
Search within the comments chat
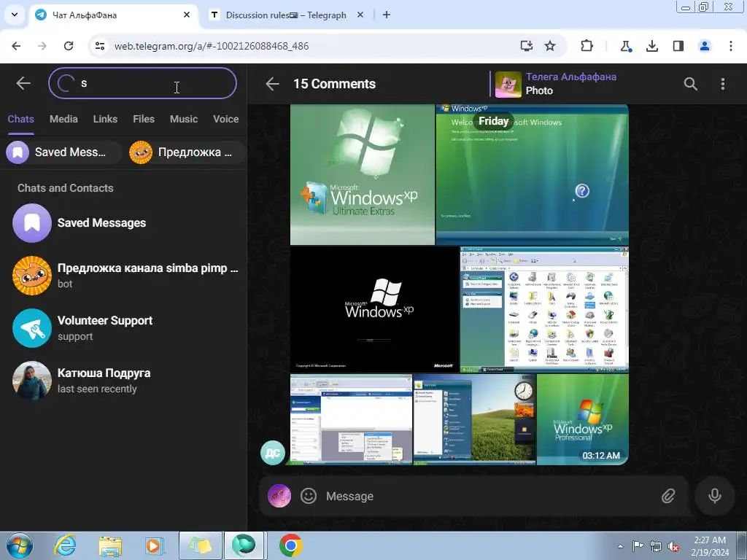690,84
